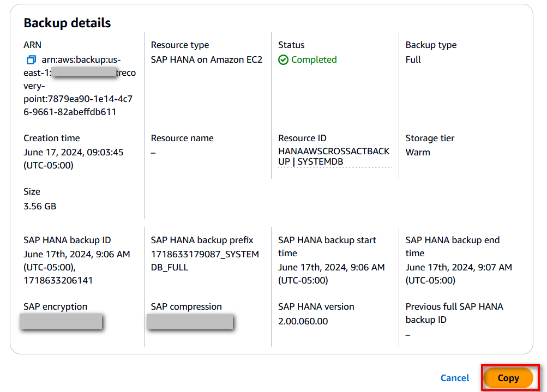Click the SAP HANA backup start time value

331,274
